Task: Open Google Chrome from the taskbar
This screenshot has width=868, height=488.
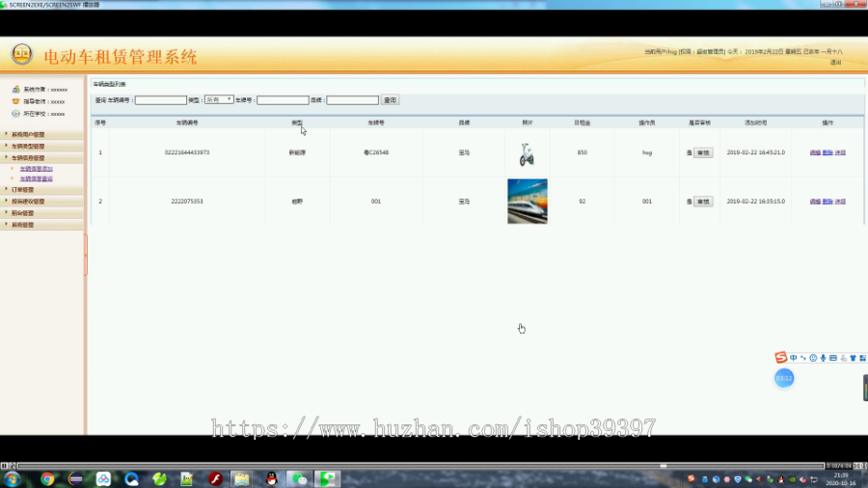Action: pyautogui.click(x=47, y=479)
